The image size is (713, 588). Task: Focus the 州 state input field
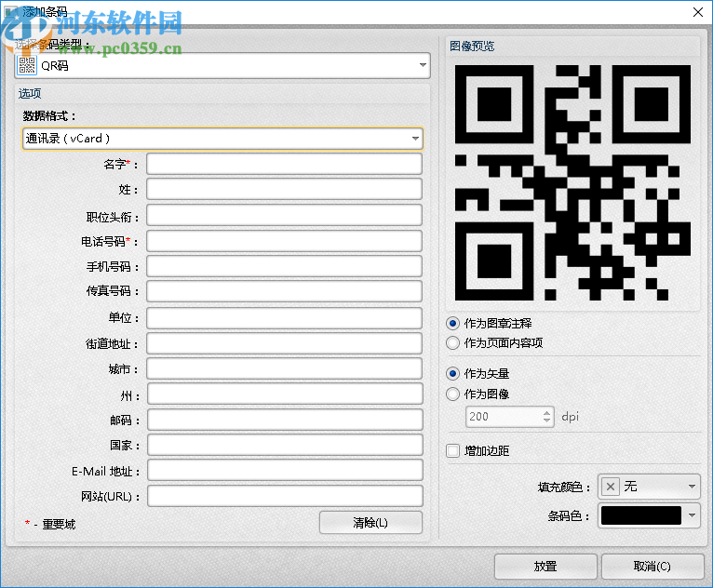coord(285,394)
